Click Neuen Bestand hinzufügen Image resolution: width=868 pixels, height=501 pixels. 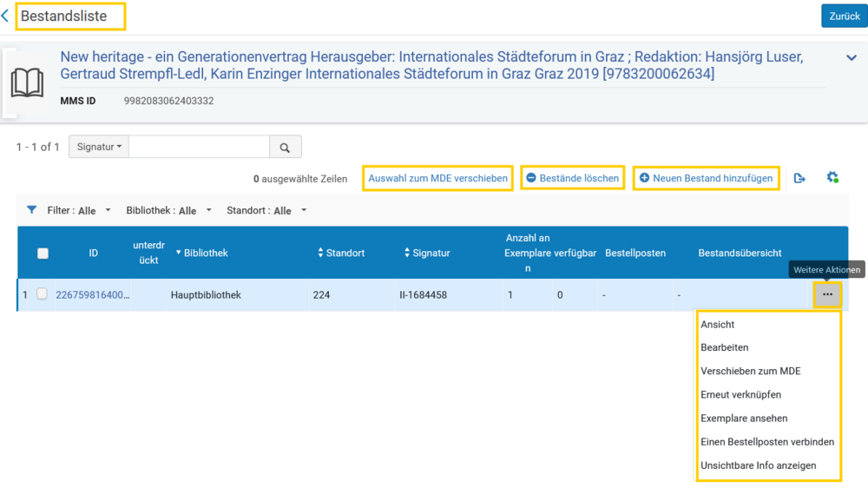pos(707,178)
